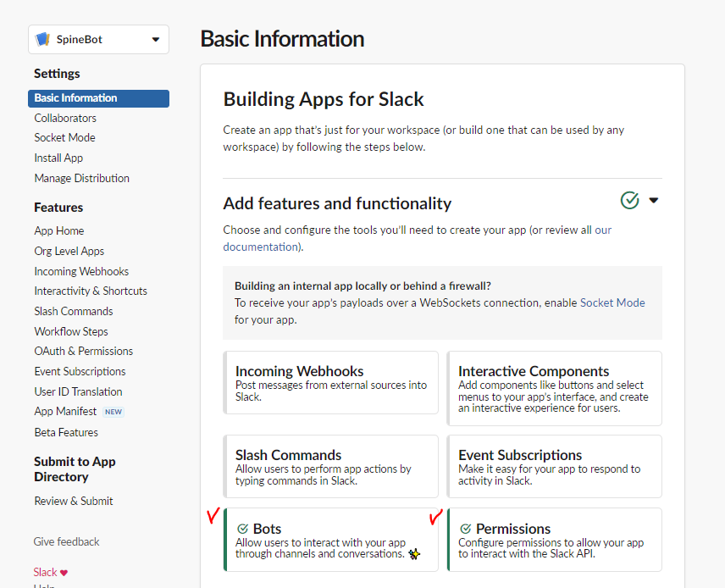
Task: Click 'Building an internal app locally' text
Action: pos(363,286)
